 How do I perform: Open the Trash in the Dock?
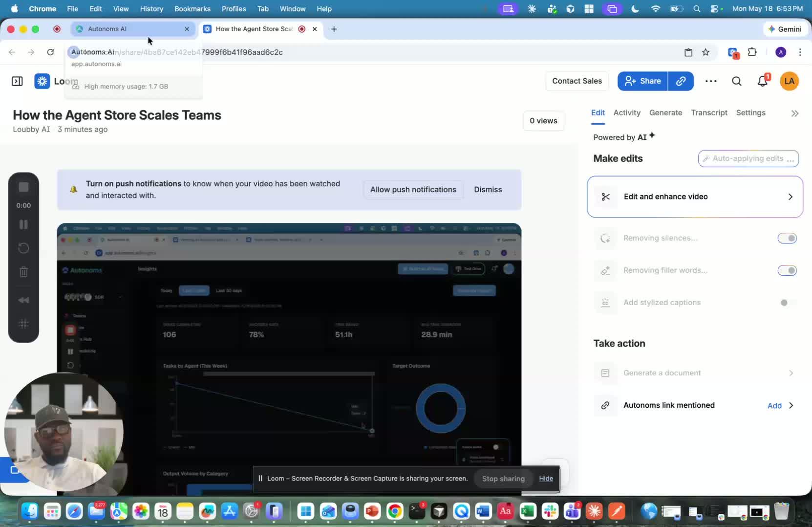tap(782, 511)
